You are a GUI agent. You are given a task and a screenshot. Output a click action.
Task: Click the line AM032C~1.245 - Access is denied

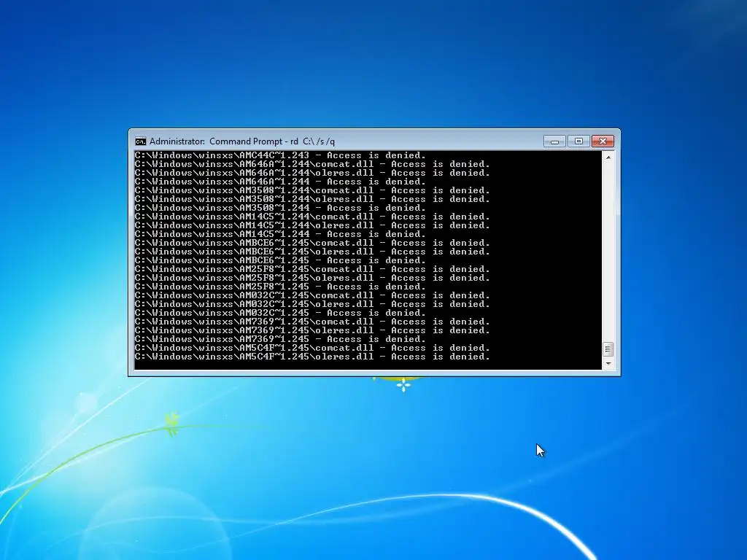point(280,313)
